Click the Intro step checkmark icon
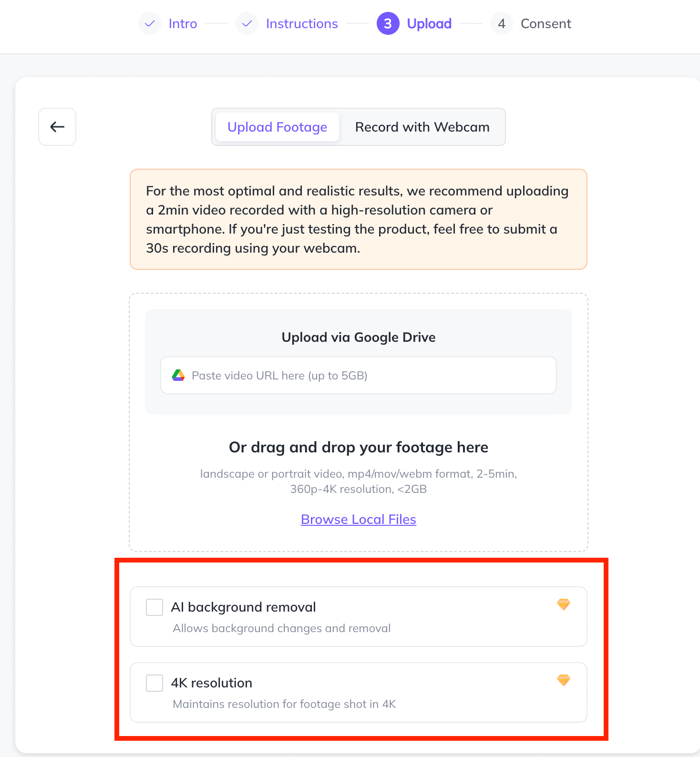Viewport: 700px width, 757px height. pos(150,24)
